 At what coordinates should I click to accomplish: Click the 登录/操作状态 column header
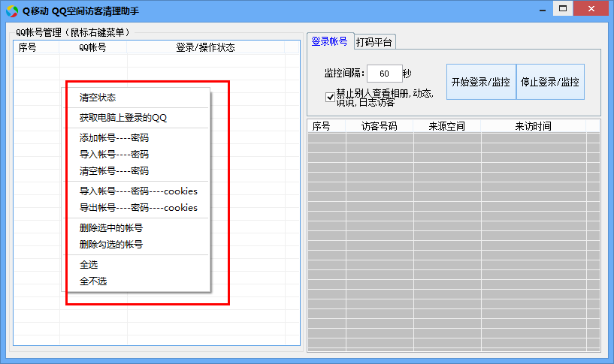(x=206, y=47)
